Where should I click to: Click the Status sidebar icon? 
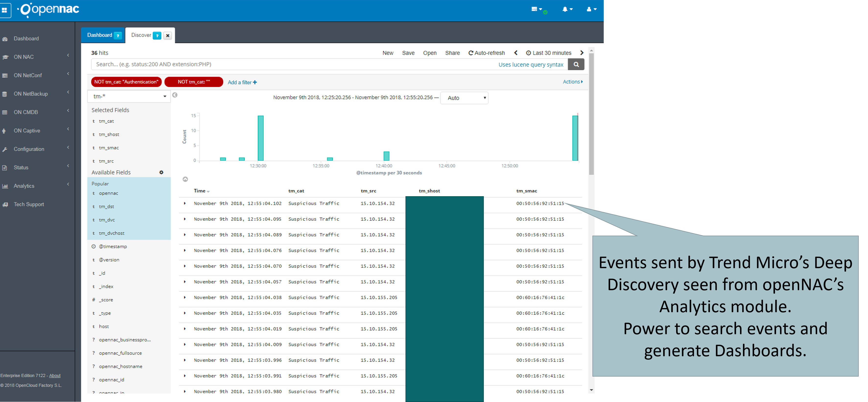click(x=5, y=168)
